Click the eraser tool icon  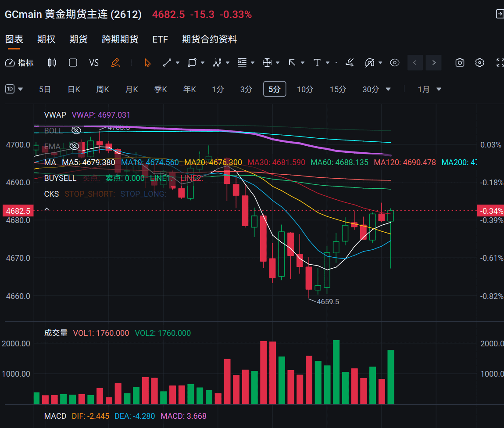point(350,63)
